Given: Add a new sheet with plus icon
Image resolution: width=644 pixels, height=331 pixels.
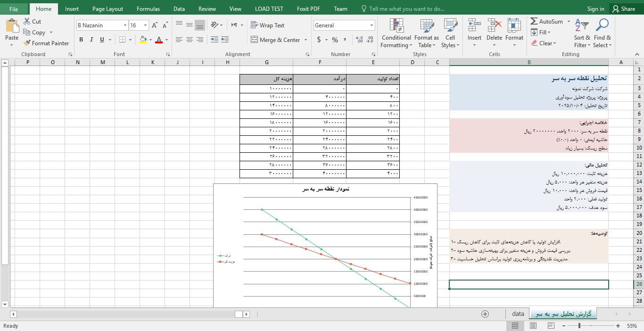Looking at the screenshot, I should pyautogui.click(x=485, y=314).
